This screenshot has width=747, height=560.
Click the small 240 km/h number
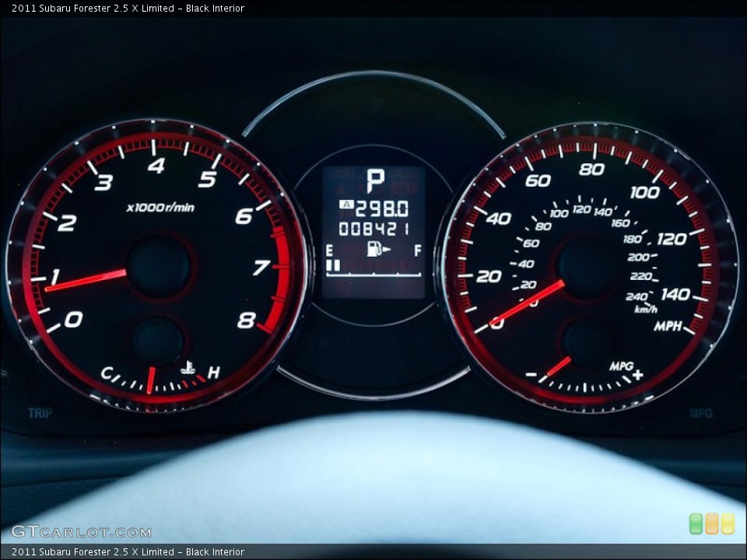[x=637, y=296]
